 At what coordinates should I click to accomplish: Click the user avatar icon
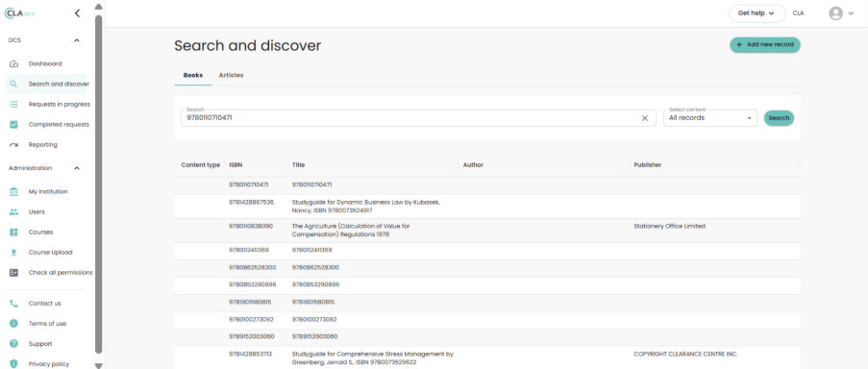tap(835, 13)
